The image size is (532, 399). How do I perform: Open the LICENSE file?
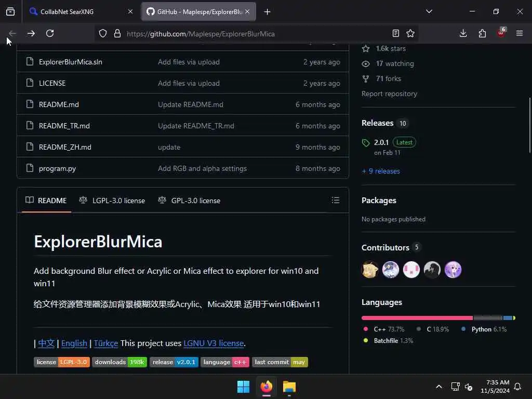point(52,83)
